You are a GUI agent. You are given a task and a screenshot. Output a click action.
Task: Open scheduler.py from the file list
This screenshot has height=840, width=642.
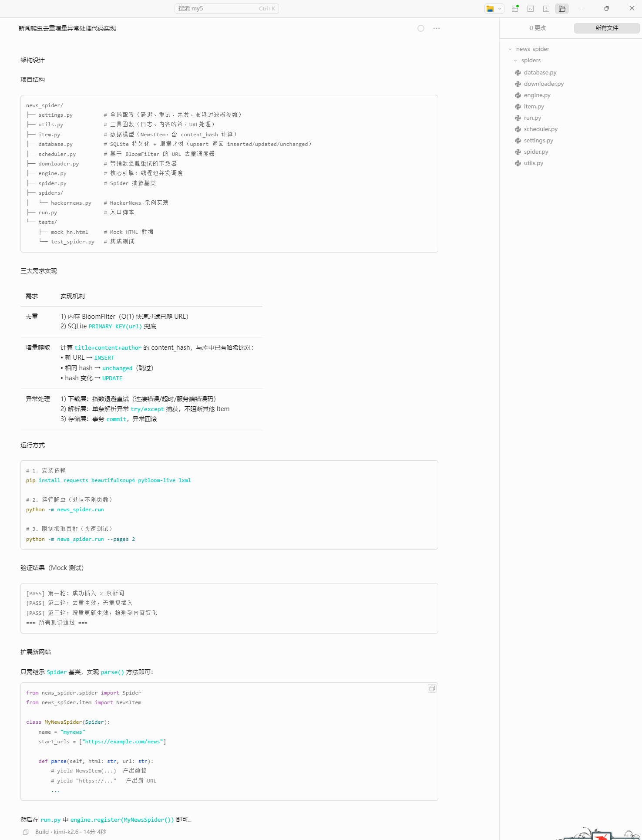(x=540, y=129)
